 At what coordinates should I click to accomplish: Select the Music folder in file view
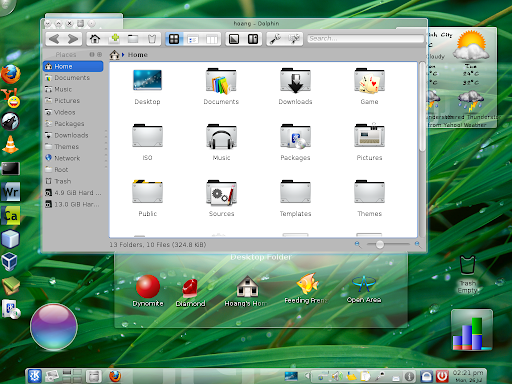point(221,136)
